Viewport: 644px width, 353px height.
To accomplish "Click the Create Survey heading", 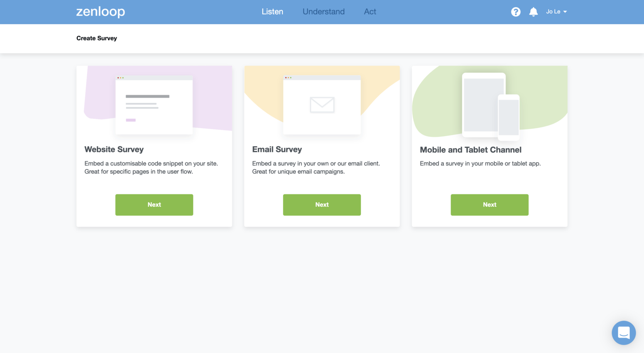I will (97, 38).
